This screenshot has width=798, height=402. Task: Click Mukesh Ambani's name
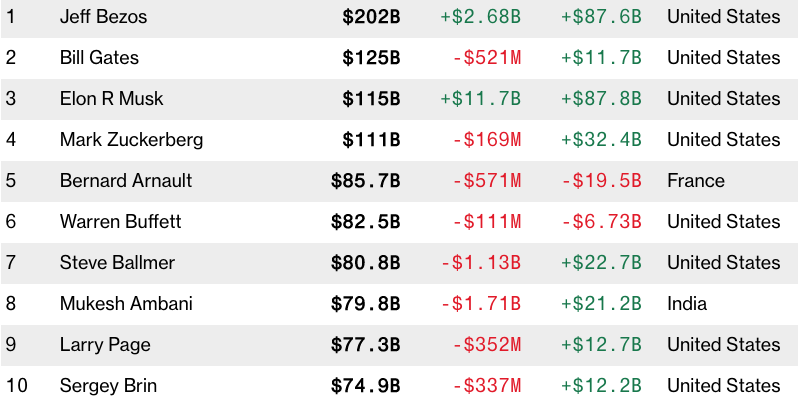click(126, 304)
